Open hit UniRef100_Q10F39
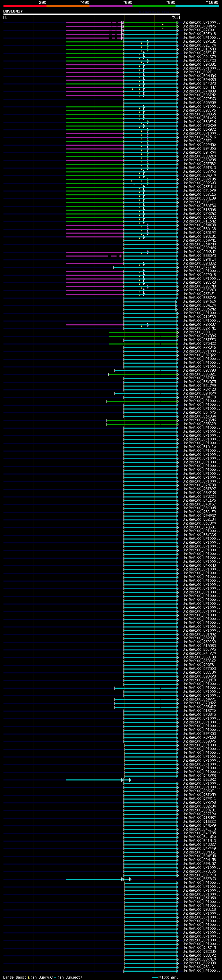222x980 pixels. coord(199,317)
